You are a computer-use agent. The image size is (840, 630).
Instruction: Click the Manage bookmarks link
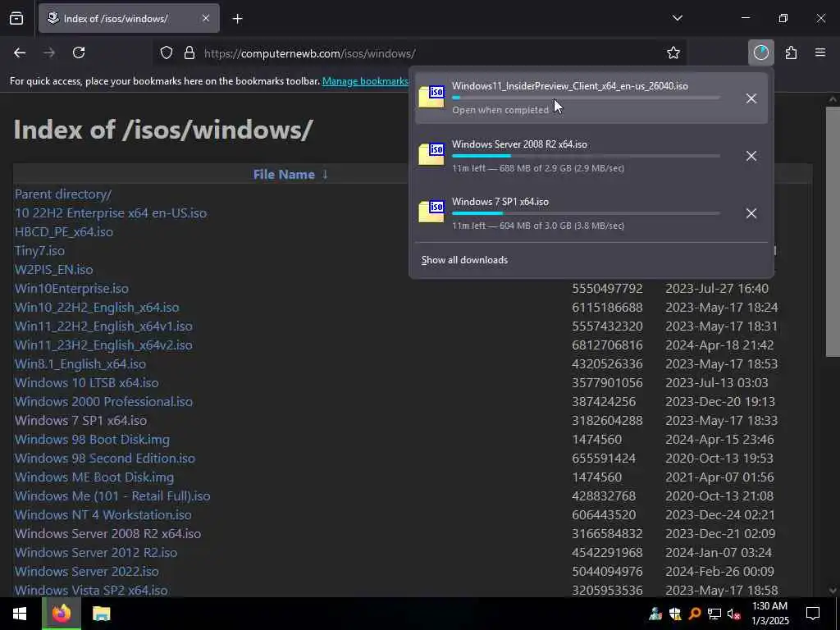pos(365,81)
